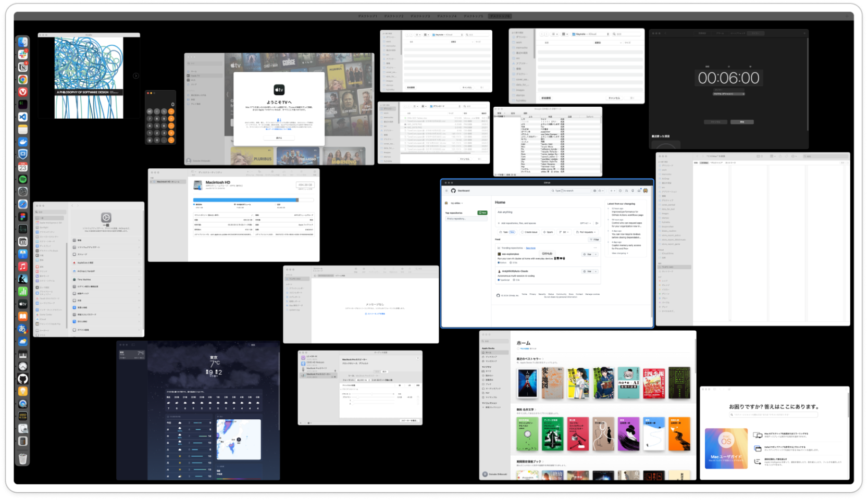Open Visual Studio Code from the Dock

click(23, 117)
